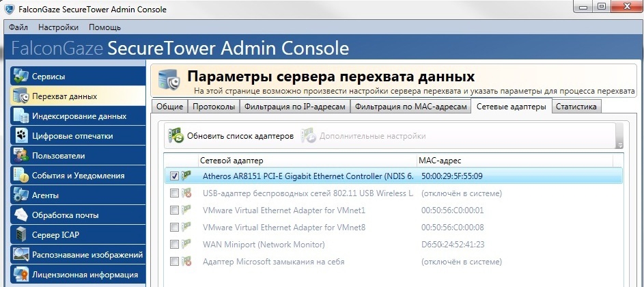Image resolution: width=644 pixels, height=287 pixels.
Task: Click the Дополнительные настройки button label
Action: pyautogui.click(x=372, y=136)
